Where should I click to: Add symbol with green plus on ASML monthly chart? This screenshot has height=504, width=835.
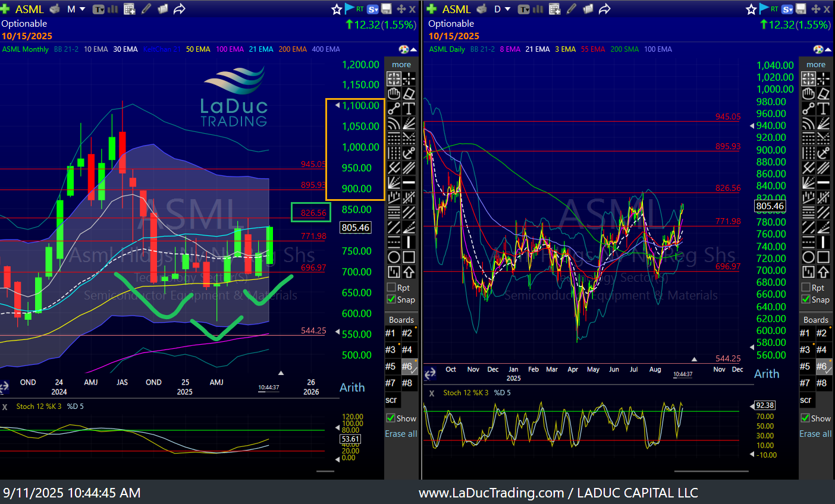point(5,9)
